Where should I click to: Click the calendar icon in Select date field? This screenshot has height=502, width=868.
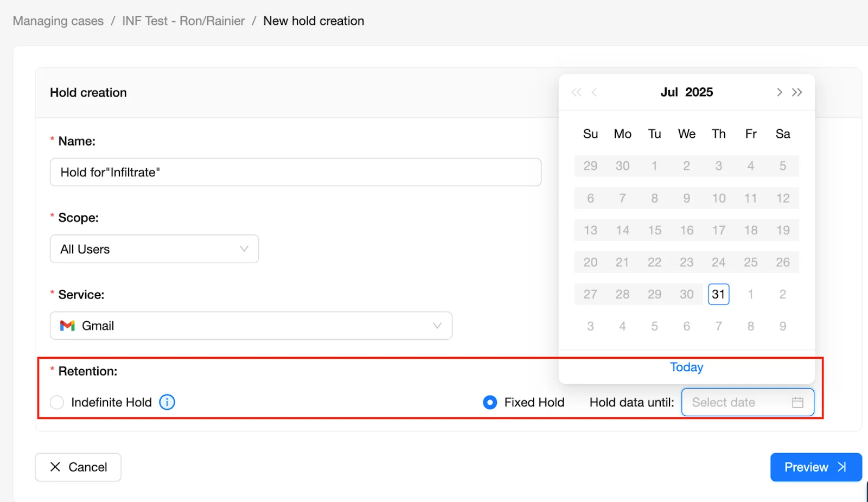(x=797, y=402)
